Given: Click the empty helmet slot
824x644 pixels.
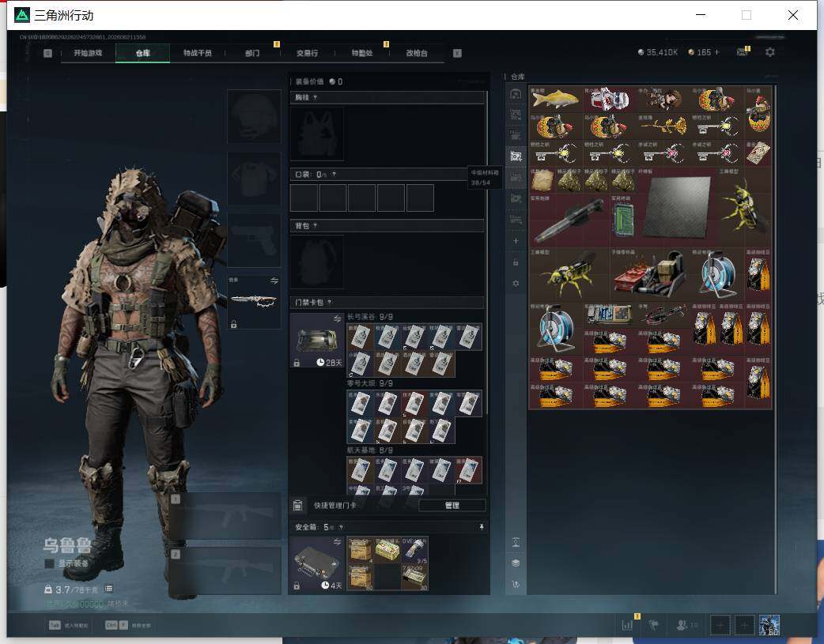Looking at the screenshot, I should point(254,116).
